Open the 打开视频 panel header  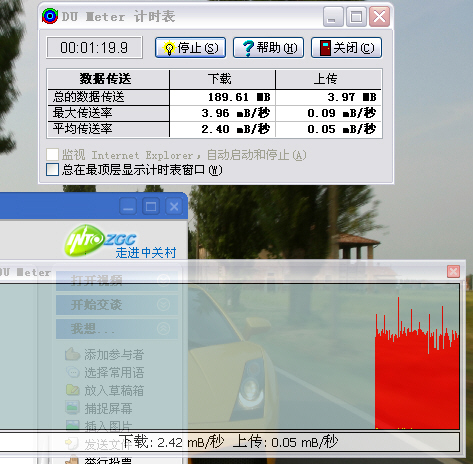pyautogui.click(x=117, y=280)
